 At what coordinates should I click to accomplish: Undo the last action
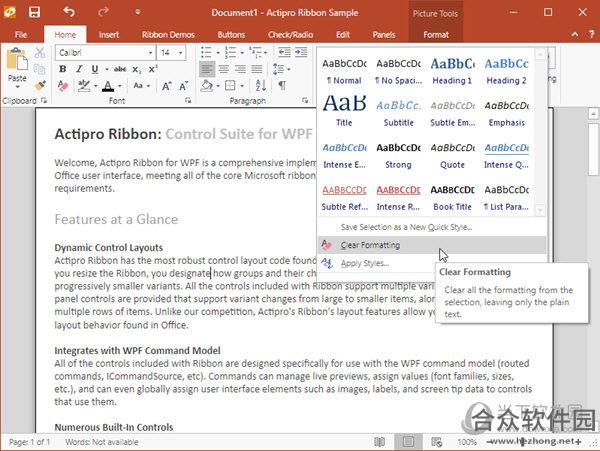pos(69,12)
